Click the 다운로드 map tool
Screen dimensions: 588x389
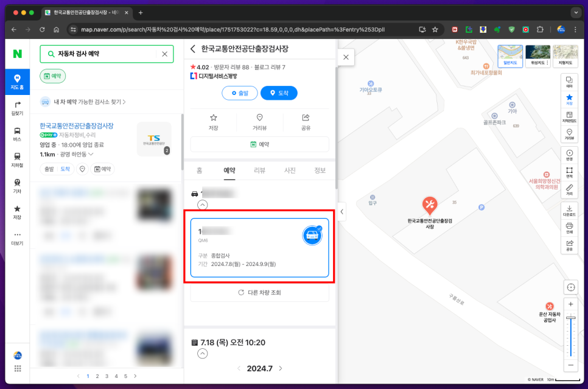click(x=569, y=211)
